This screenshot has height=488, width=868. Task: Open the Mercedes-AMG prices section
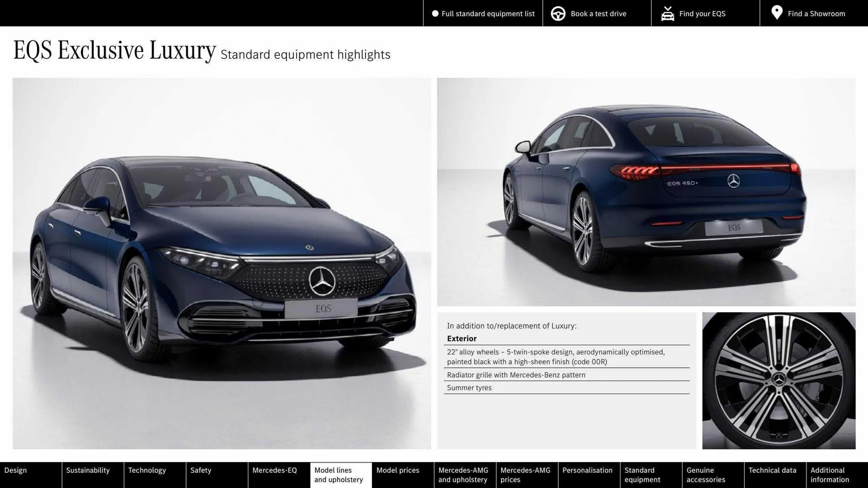coord(526,474)
